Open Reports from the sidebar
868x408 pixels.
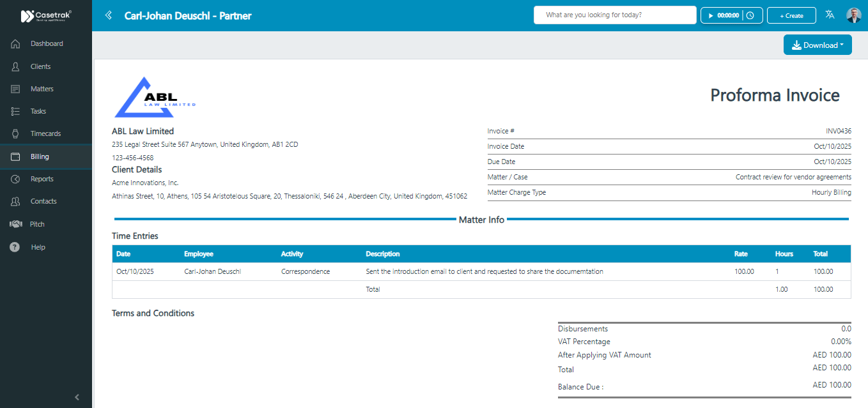pyautogui.click(x=42, y=179)
